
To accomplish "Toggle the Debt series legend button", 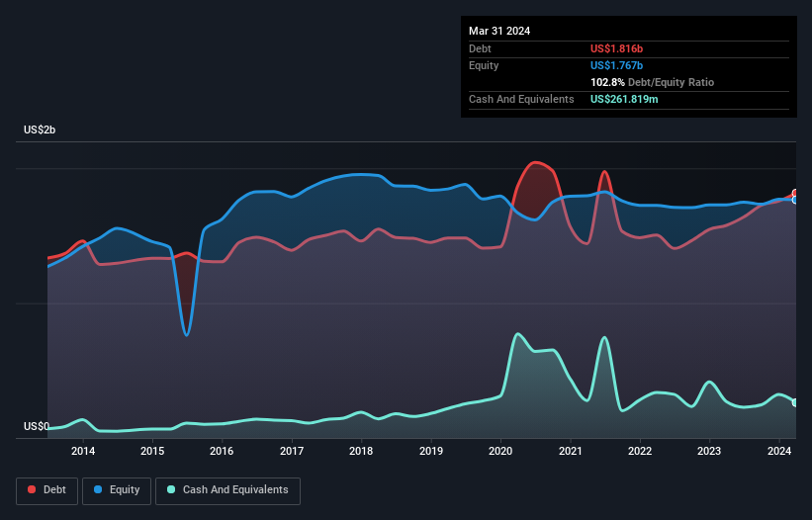I will (x=46, y=490).
